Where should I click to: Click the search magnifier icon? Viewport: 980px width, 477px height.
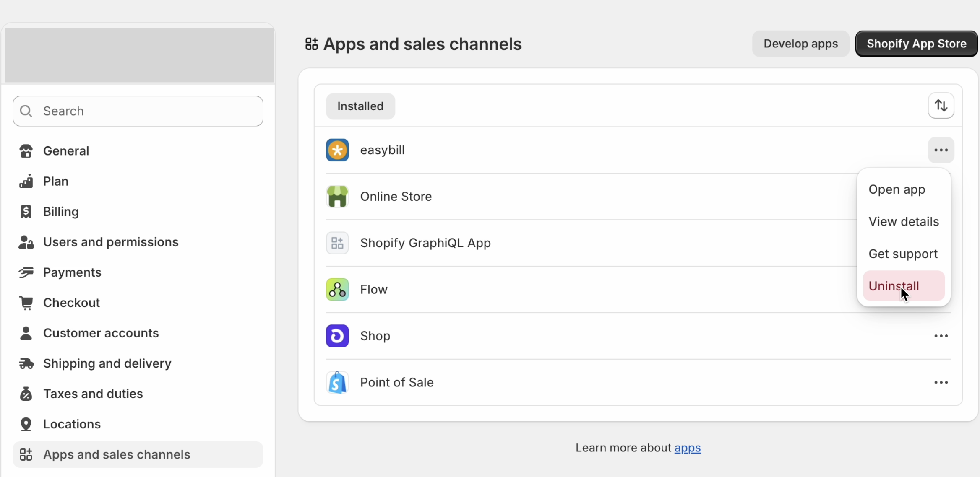(x=26, y=111)
